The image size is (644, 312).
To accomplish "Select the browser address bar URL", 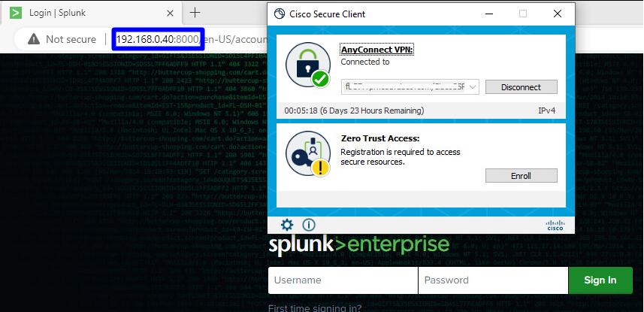I will (192, 39).
